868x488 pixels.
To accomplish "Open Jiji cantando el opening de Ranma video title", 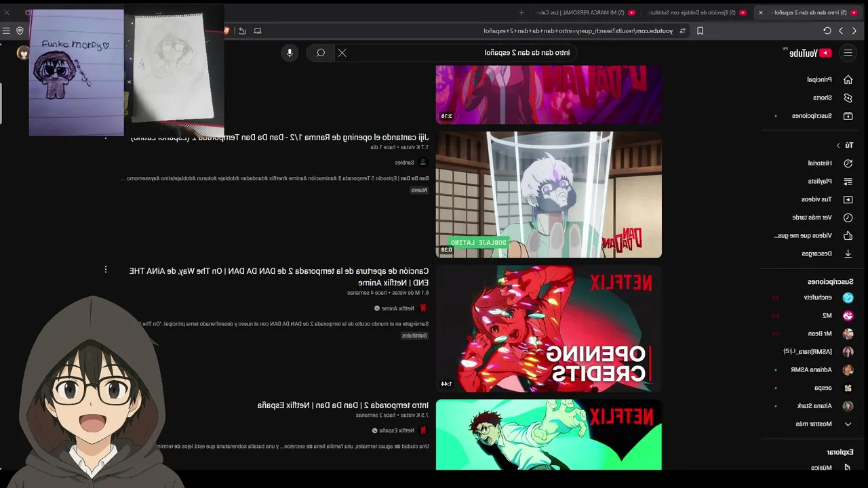I will click(279, 138).
